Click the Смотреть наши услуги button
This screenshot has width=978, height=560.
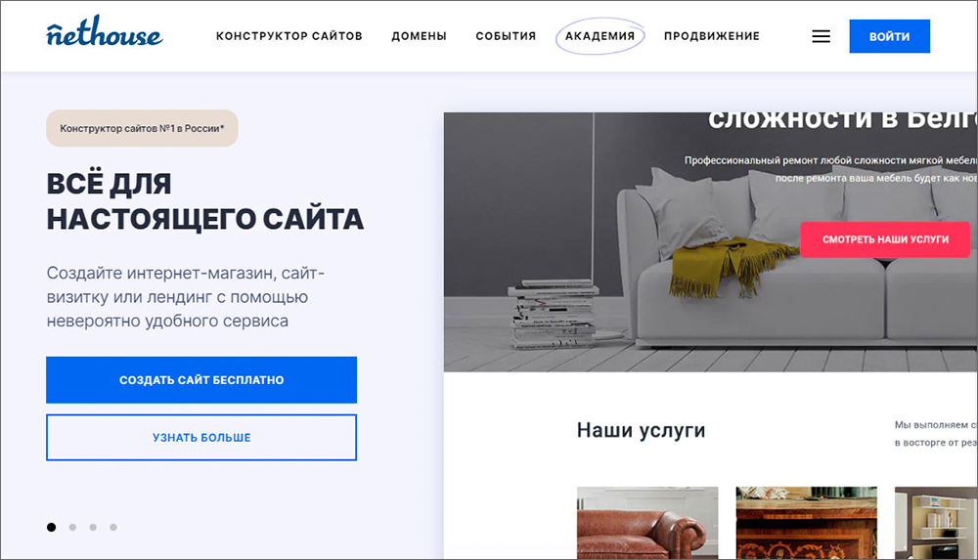(x=885, y=238)
